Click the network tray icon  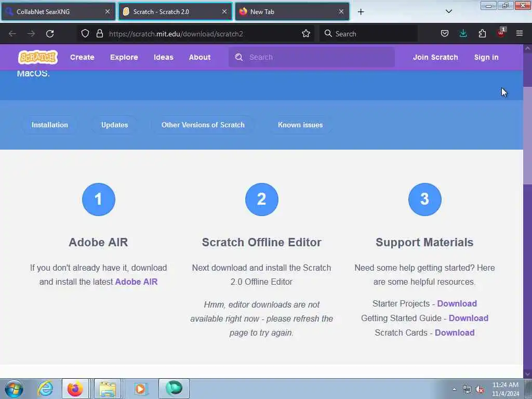(467, 390)
